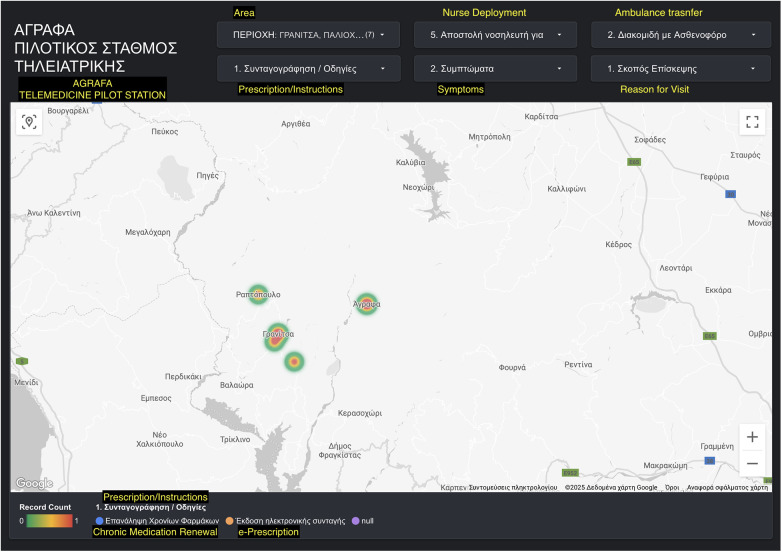Expand the Συμπτώματα dropdown
782x552 pixels.
point(495,69)
